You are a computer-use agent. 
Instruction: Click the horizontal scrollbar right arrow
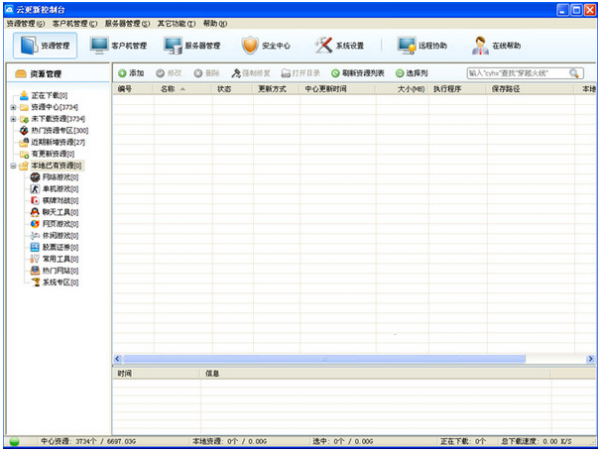pyautogui.click(x=590, y=359)
